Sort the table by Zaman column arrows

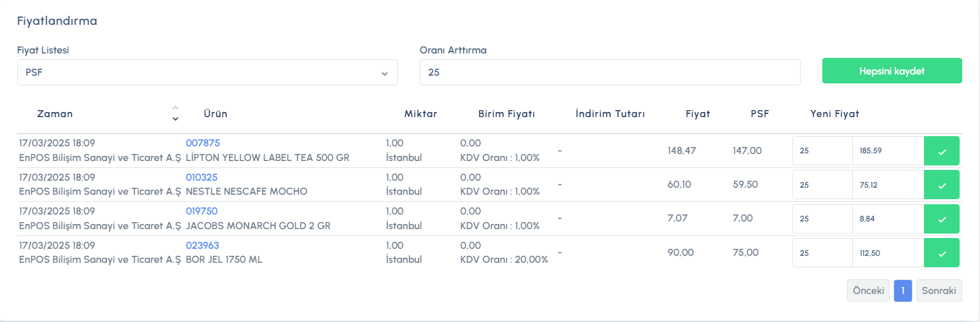coord(176,113)
